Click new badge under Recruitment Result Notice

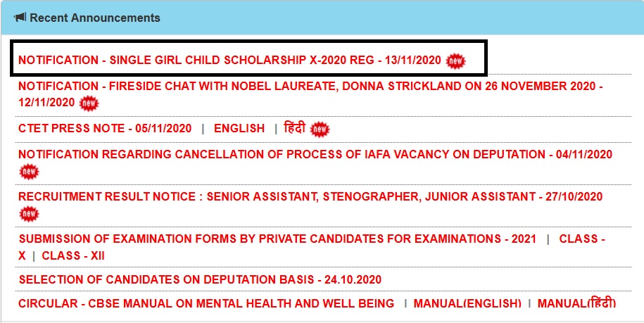tap(29, 214)
